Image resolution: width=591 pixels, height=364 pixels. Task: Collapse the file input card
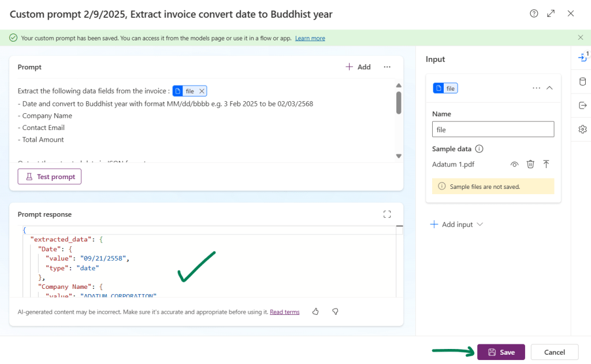click(x=549, y=88)
